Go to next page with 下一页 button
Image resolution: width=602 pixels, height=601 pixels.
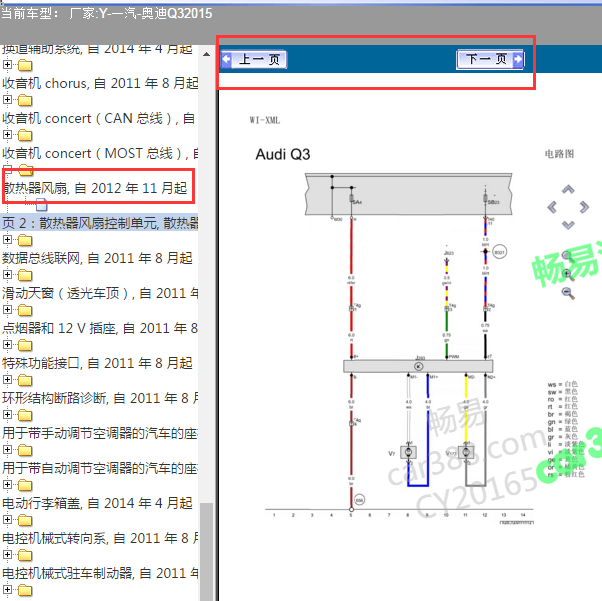490,60
